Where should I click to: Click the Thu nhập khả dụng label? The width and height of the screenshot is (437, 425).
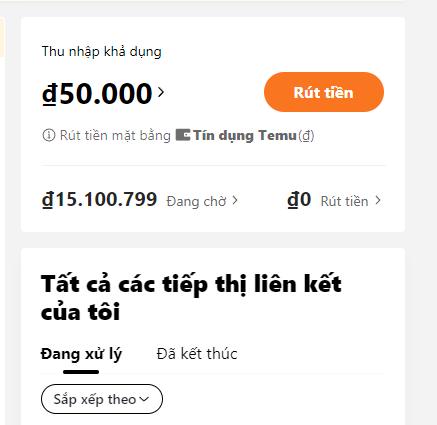102,52
